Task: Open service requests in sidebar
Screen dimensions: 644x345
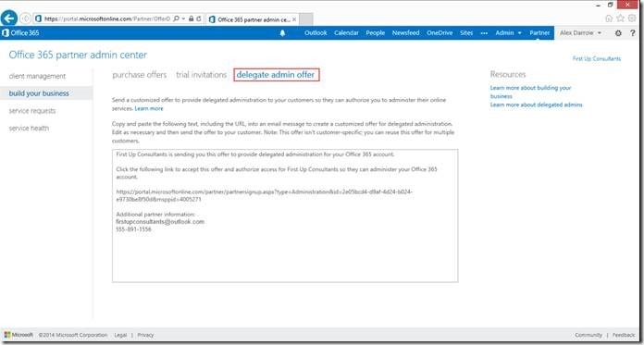Action: pos(32,111)
